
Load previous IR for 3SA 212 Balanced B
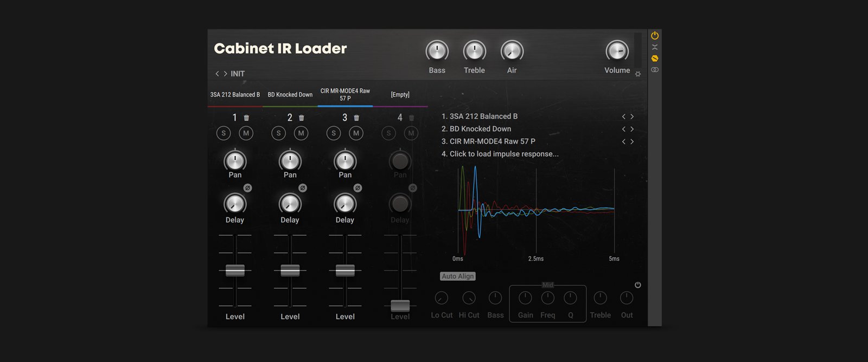coord(624,117)
